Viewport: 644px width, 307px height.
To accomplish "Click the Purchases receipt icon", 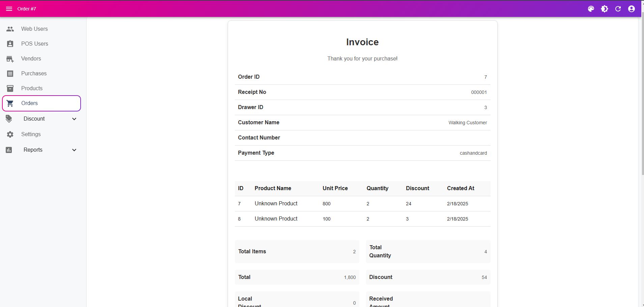I will (x=10, y=74).
